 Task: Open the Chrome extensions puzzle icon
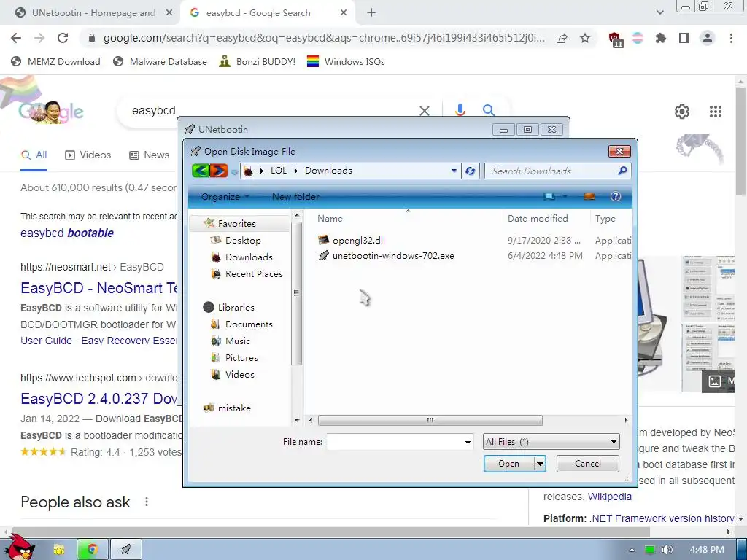pos(661,38)
